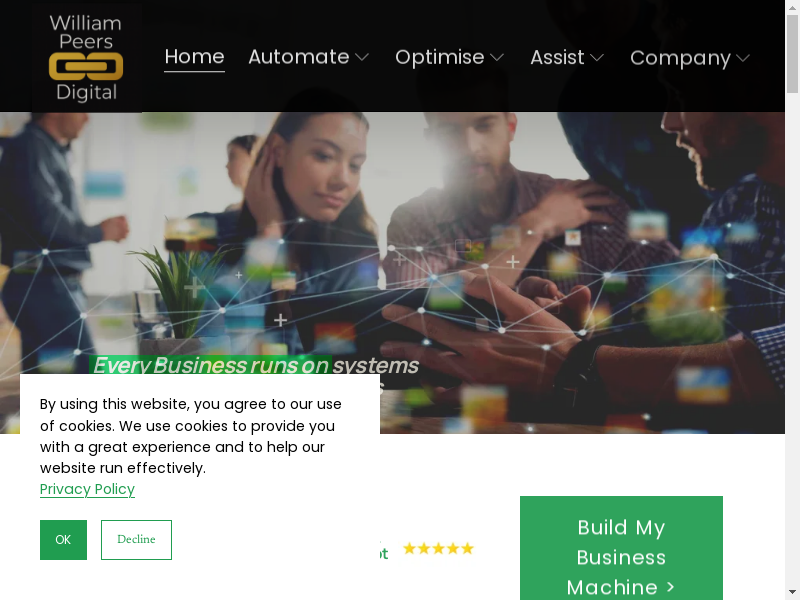This screenshot has width=800, height=600.
Task: Open the Automate menu
Action: point(299,57)
